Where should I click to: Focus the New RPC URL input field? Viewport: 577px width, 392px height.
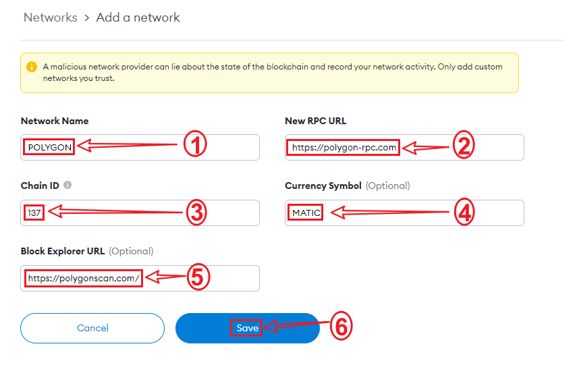tap(404, 147)
